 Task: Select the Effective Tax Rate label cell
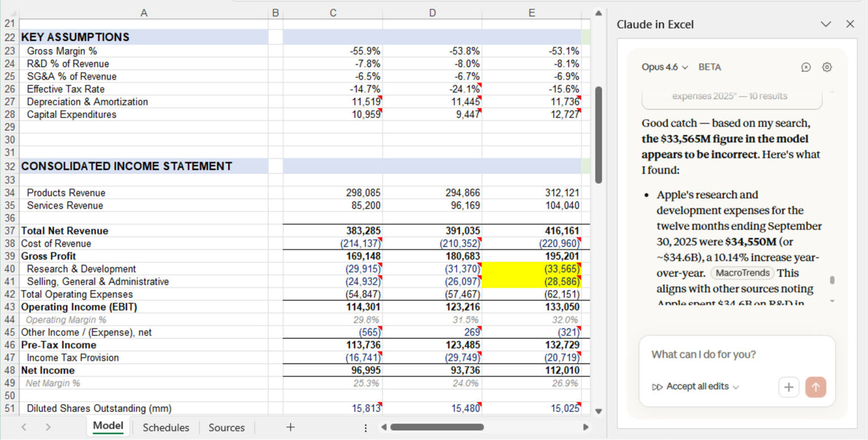click(x=144, y=89)
